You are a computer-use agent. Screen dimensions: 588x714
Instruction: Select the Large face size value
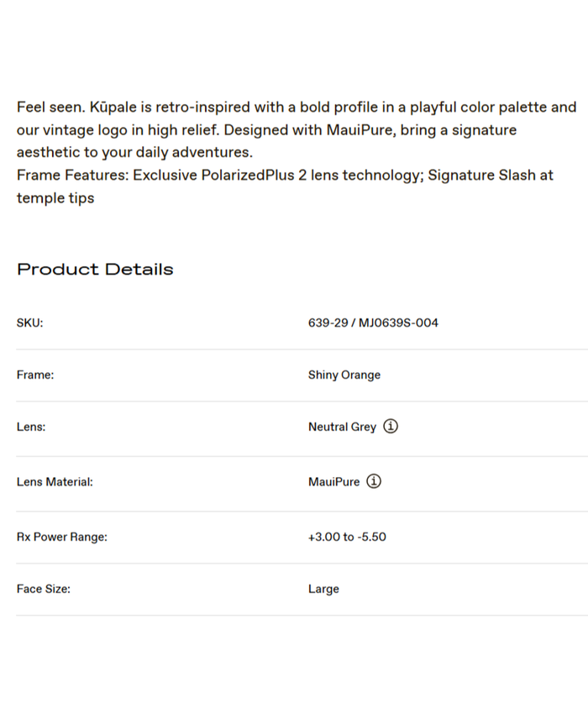(323, 590)
